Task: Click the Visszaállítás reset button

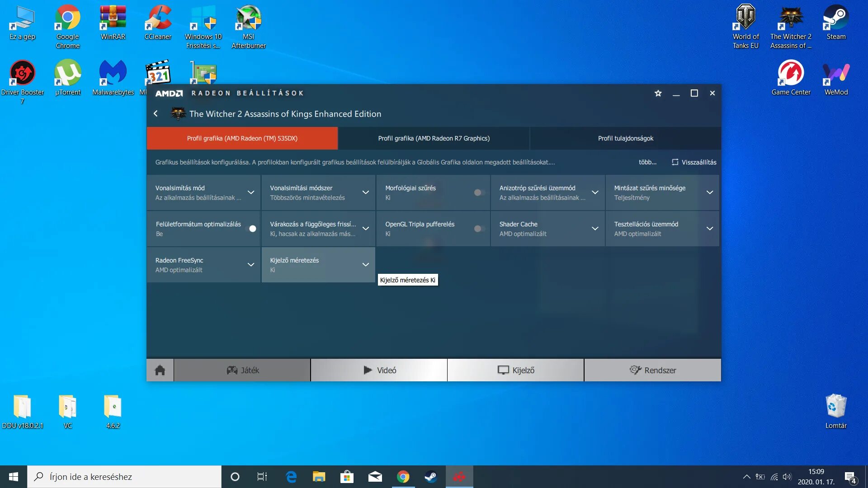Action: pyautogui.click(x=694, y=162)
